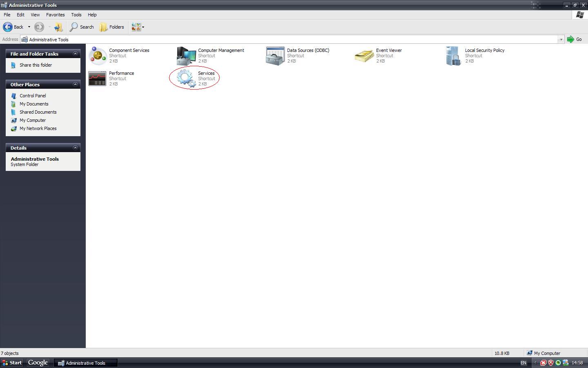Open the Back history dropdown arrow
This screenshot has height=368, width=588.
pos(29,27)
